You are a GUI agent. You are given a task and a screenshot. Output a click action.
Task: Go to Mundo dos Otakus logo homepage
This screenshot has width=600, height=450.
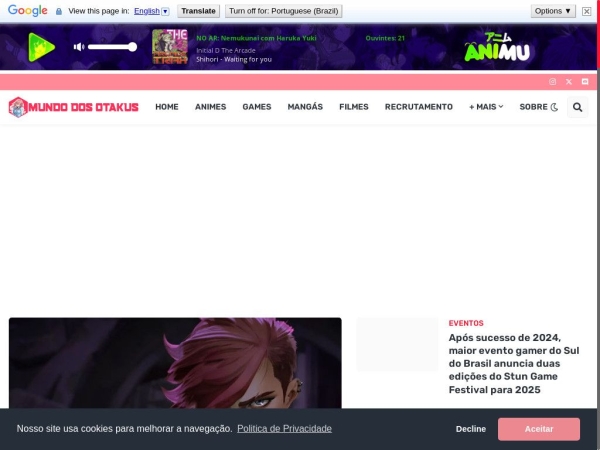coord(73,107)
